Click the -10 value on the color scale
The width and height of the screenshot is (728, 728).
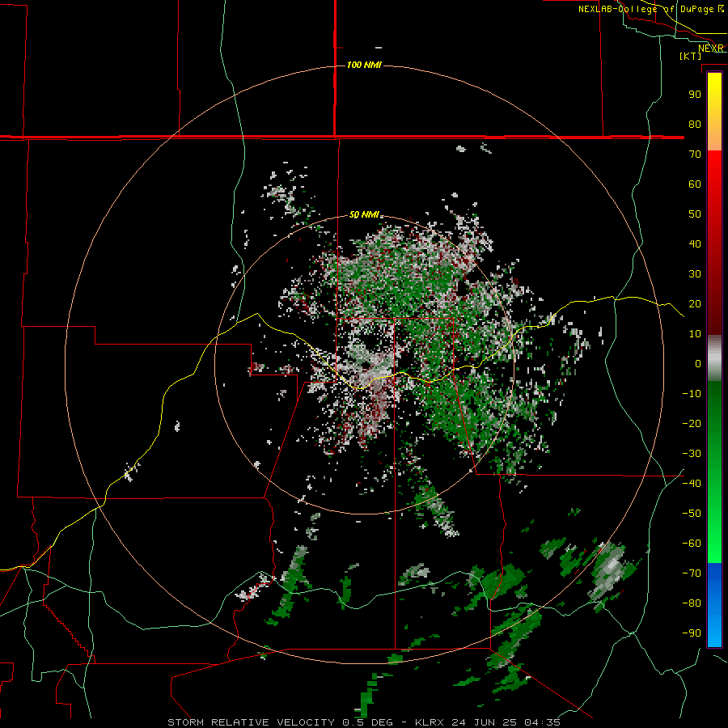click(x=692, y=394)
